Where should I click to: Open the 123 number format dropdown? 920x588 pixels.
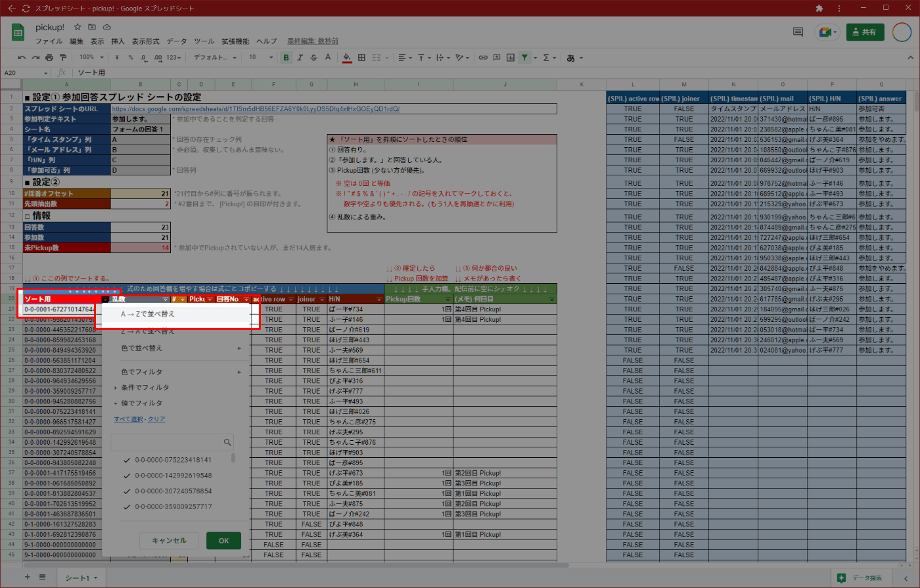click(x=173, y=58)
